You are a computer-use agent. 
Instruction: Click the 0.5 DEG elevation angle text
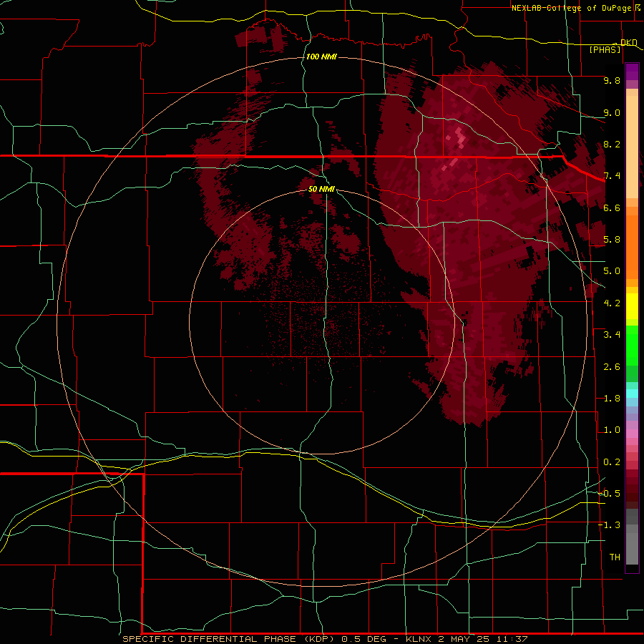364,639
